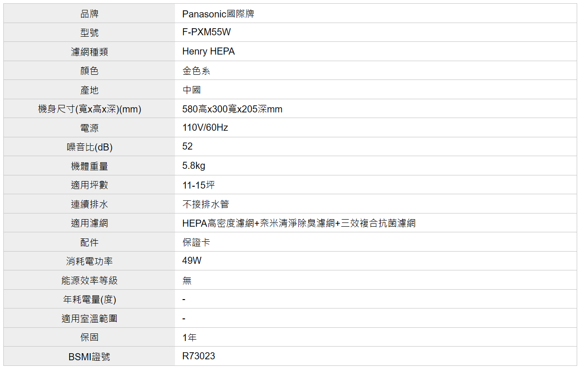Click the 11-15坪 applicable area value
588x372 pixels.
click(199, 185)
